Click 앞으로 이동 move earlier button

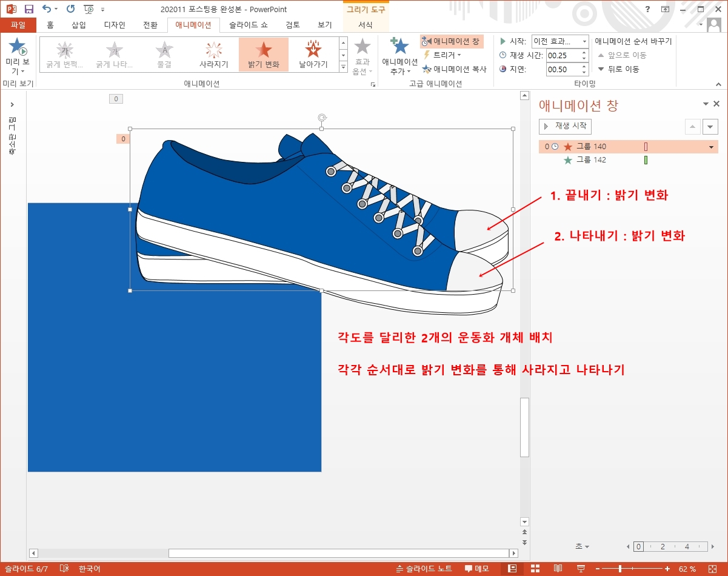point(622,55)
